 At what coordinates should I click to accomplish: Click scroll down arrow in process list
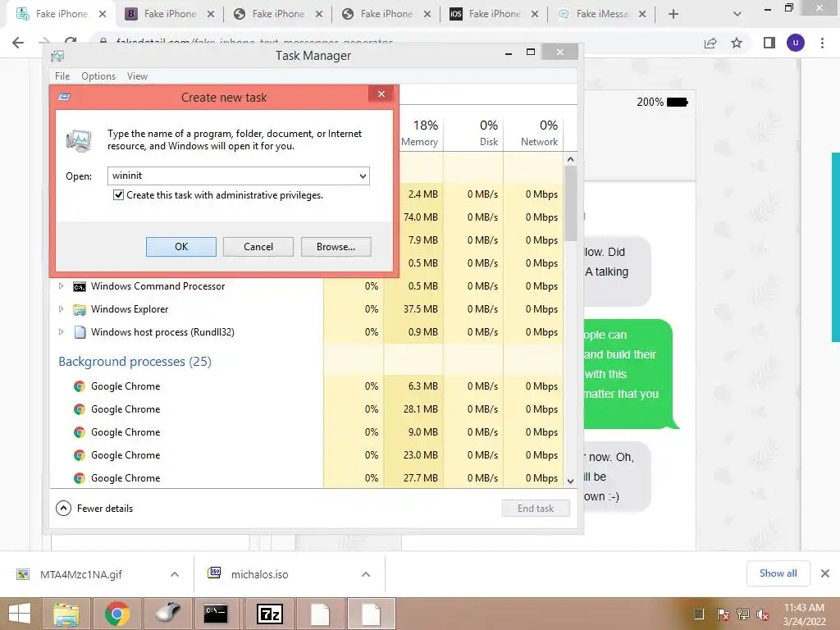[571, 481]
